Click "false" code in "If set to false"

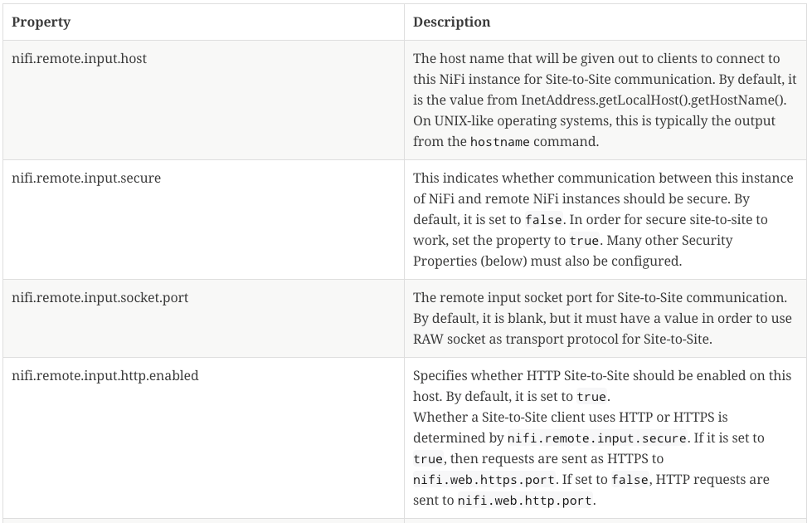tap(628, 480)
